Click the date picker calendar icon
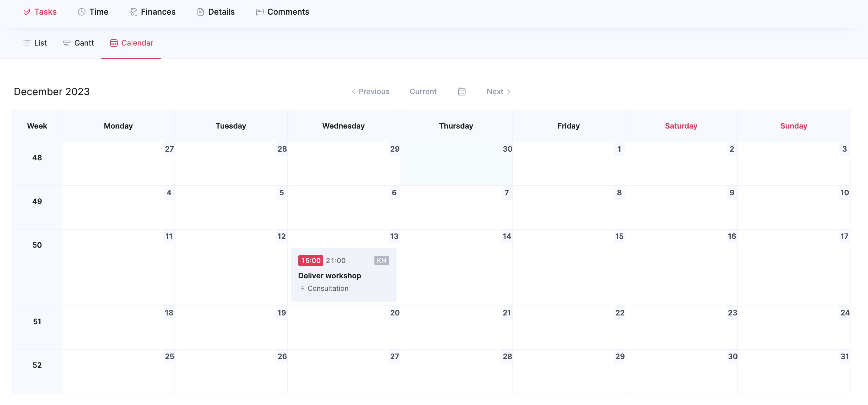This screenshot has width=868, height=405. tap(462, 92)
